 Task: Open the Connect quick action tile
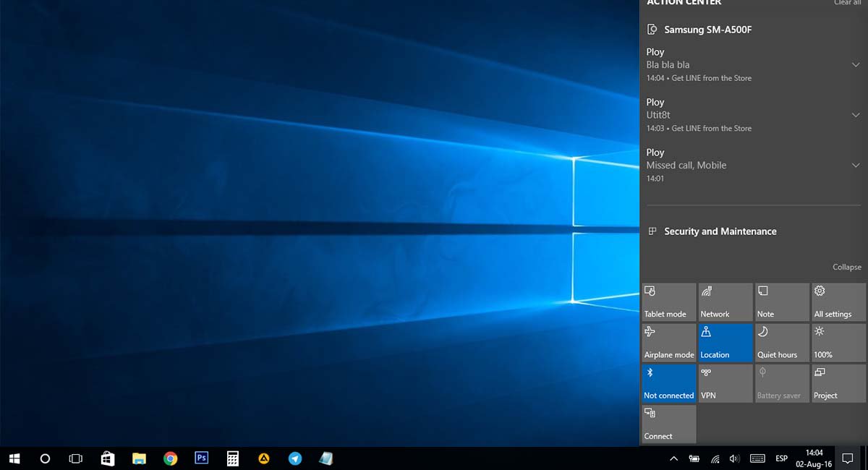tap(669, 424)
